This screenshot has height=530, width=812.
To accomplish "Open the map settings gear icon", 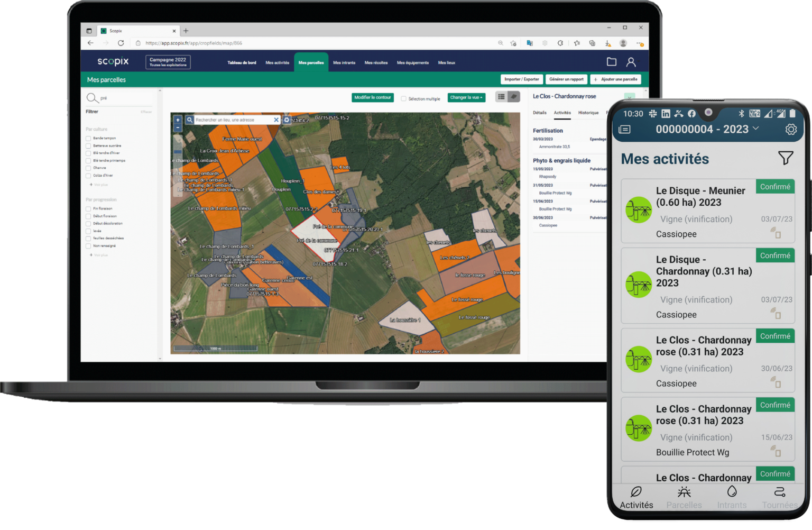I will 287,120.
